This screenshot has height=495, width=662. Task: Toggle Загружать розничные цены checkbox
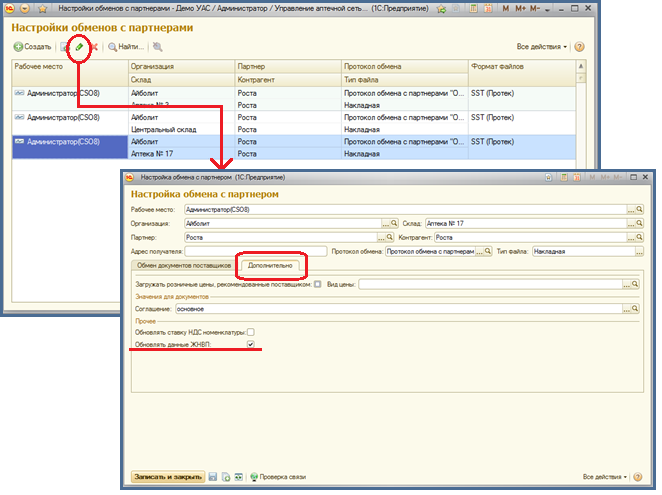pyautogui.click(x=318, y=284)
